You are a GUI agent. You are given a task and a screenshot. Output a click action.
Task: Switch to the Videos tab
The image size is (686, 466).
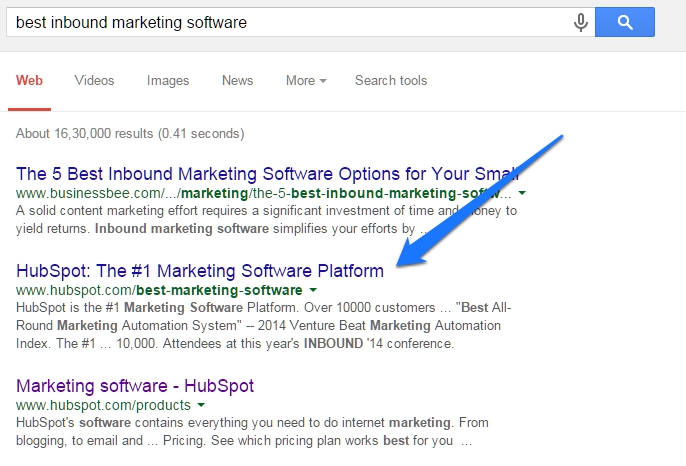(x=94, y=81)
